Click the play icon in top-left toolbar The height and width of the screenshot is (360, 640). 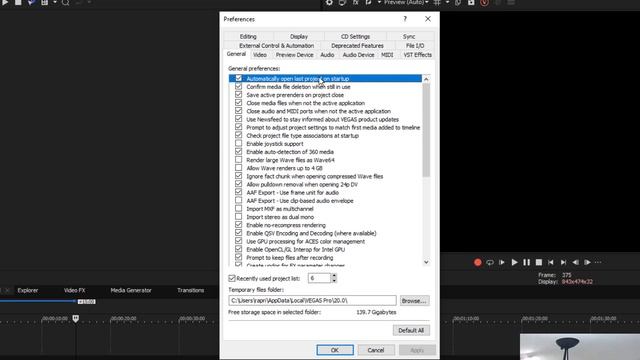point(5,2)
